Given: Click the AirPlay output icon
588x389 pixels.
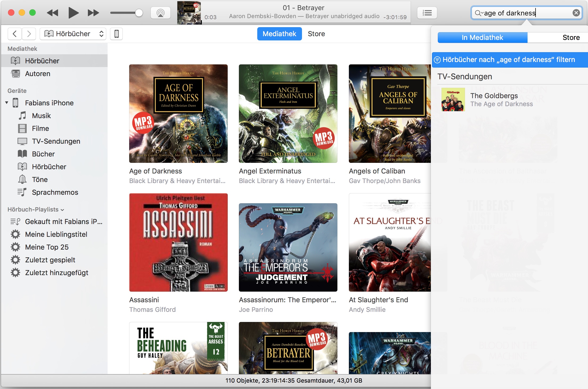Looking at the screenshot, I should coord(160,13).
